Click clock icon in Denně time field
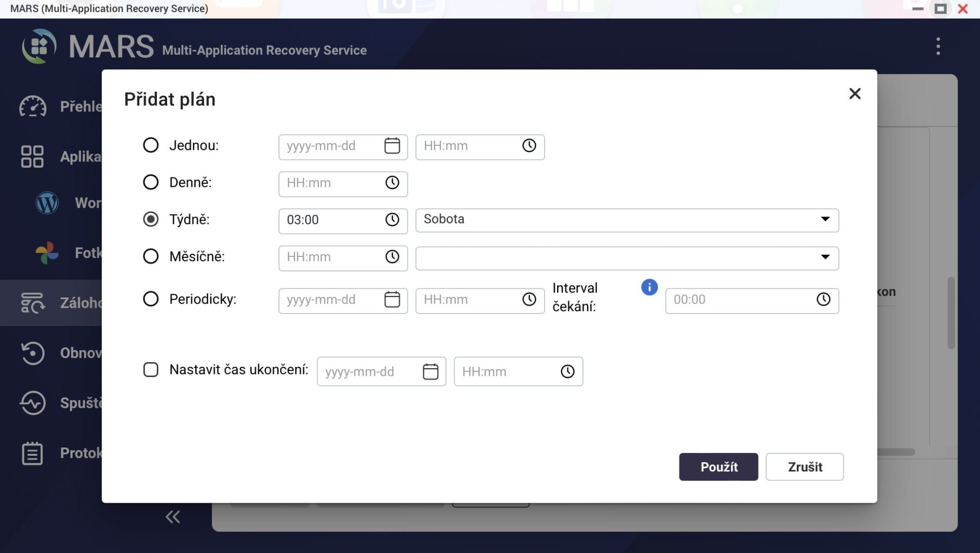 pyautogui.click(x=392, y=182)
